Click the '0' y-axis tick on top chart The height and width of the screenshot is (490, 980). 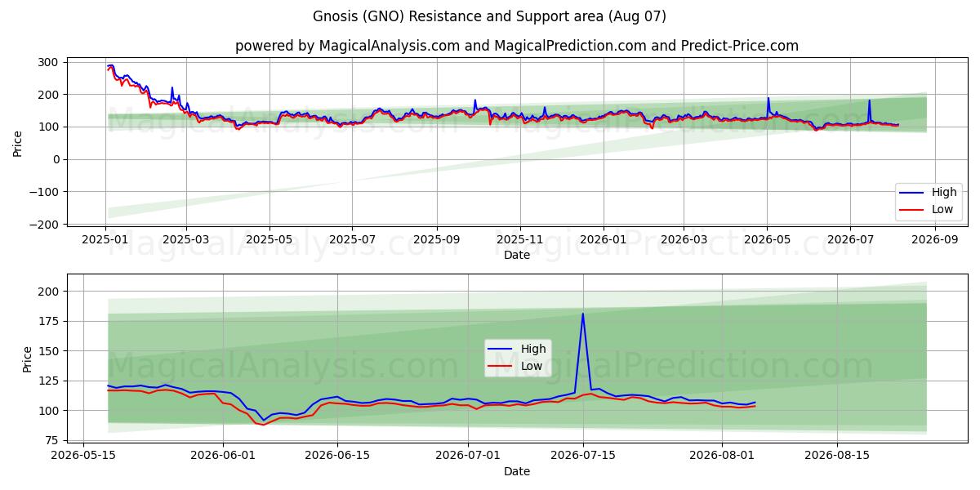click(x=55, y=159)
